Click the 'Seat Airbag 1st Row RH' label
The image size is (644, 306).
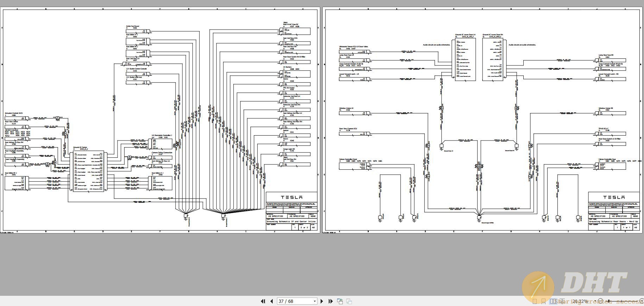(14, 143)
